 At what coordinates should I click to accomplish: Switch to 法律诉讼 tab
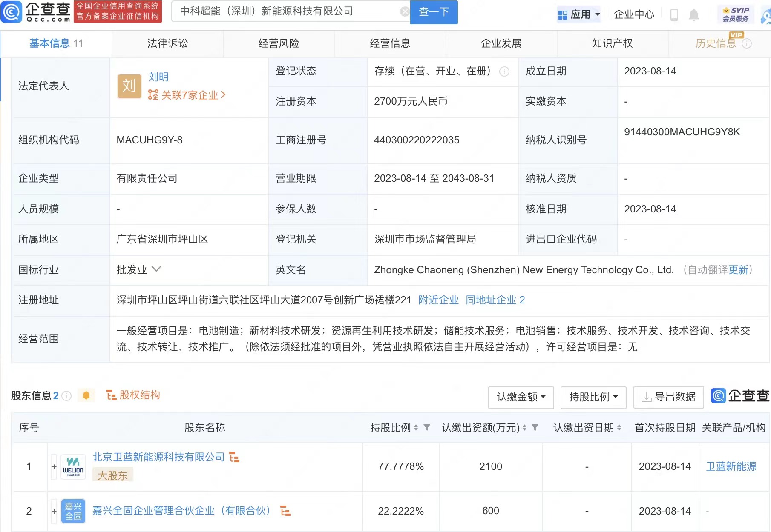click(x=167, y=43)
